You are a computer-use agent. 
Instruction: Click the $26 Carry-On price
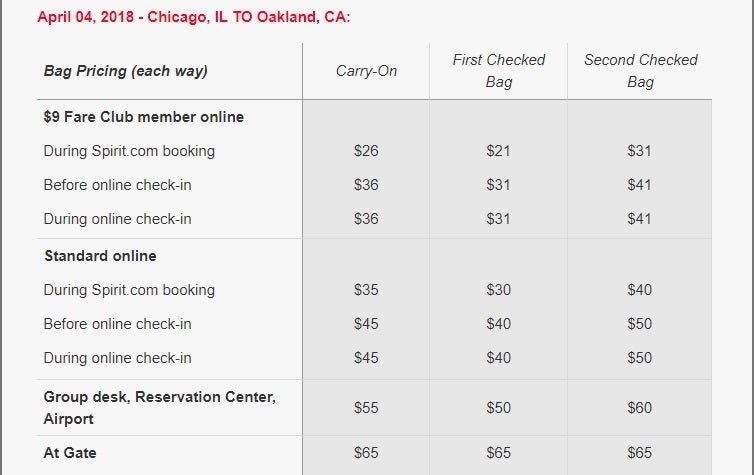coord(366,151)
